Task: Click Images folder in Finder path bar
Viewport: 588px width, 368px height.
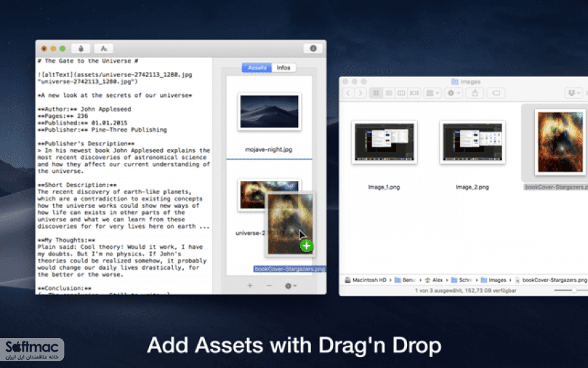Action: [x=493, y=280]
